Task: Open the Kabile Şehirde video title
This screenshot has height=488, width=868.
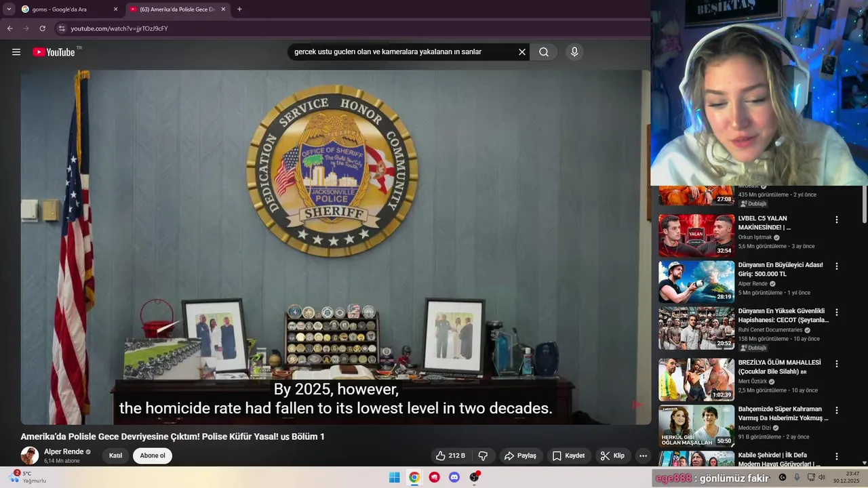Action: point(779,460)
